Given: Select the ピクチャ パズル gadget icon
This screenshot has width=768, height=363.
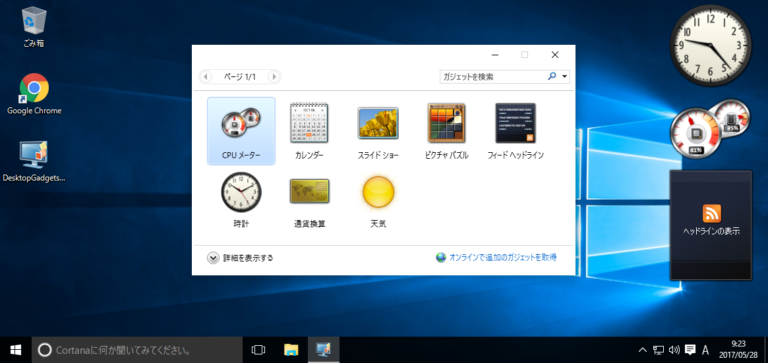Looking at the screenshot, I should point(446,122).
